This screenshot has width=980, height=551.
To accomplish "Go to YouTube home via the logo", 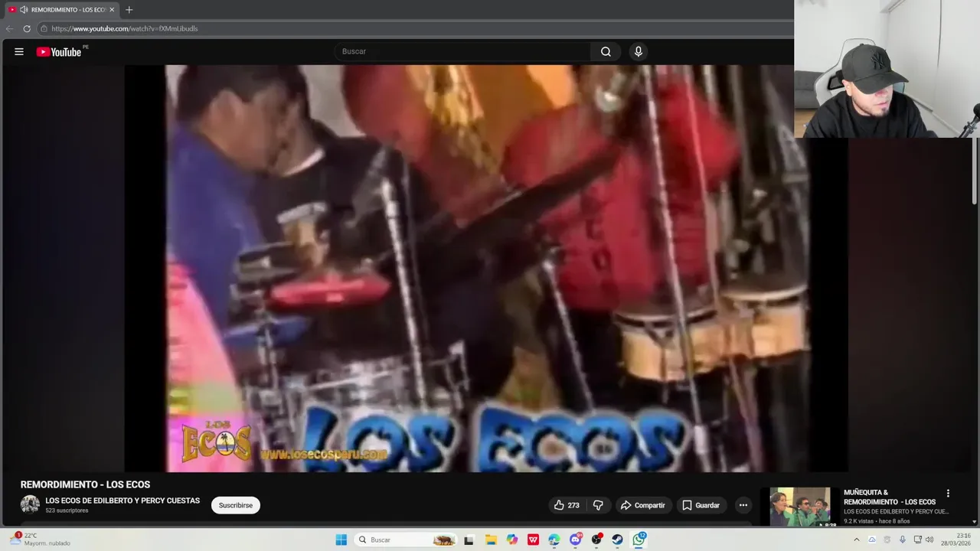I will click(x=59, y=52).
